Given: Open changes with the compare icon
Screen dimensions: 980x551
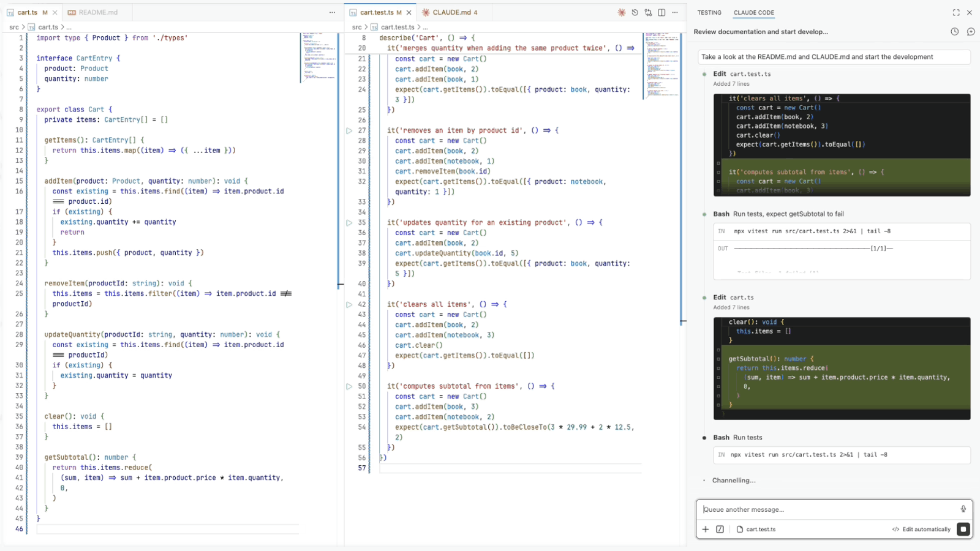Looking at the screenshot, I should pyautogui.click(x=648, y=12).
